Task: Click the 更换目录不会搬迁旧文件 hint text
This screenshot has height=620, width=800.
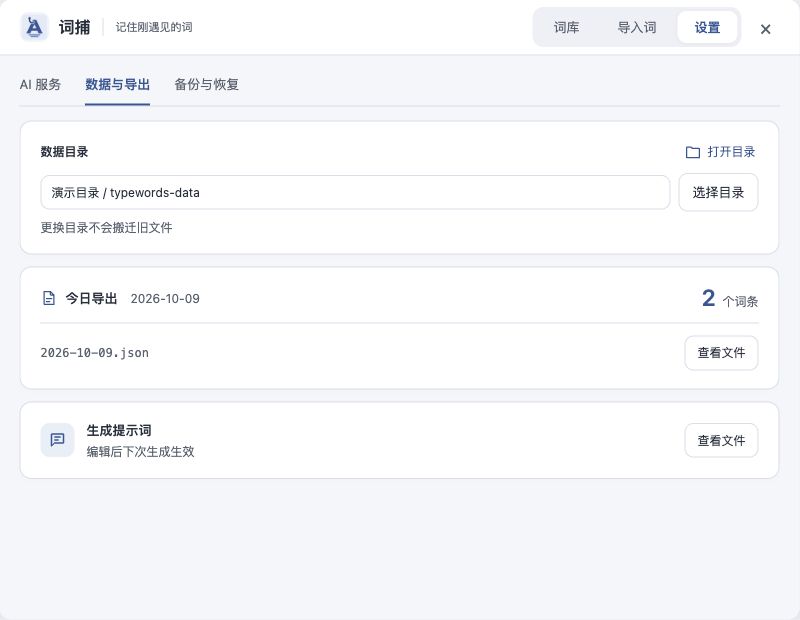Action: (x=107, y=228)
